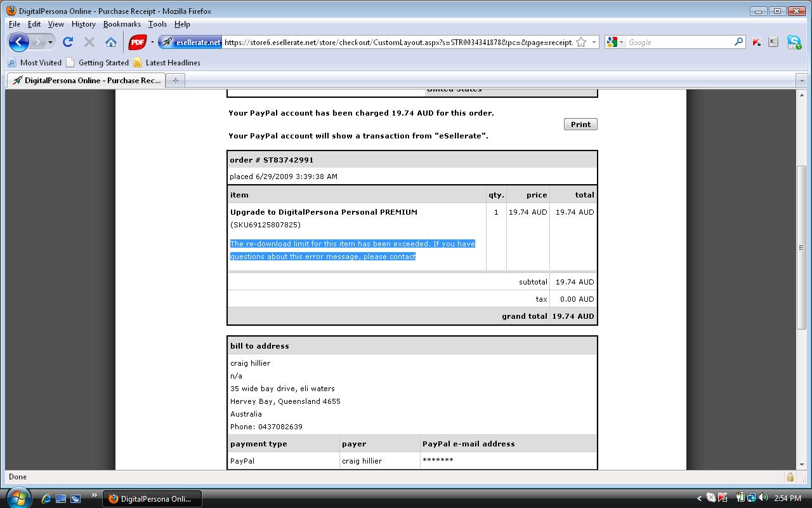
Task: Click the scrollbar up arrow
Action: 801,95
